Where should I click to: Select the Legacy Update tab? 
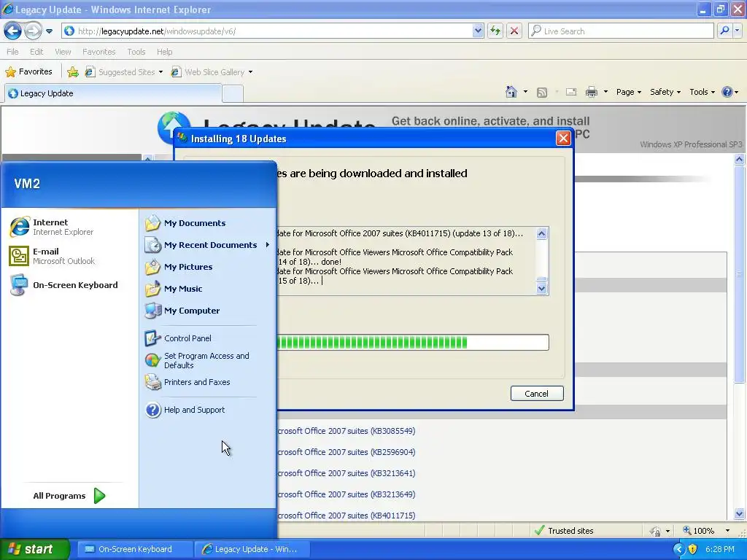click(113, 93)
